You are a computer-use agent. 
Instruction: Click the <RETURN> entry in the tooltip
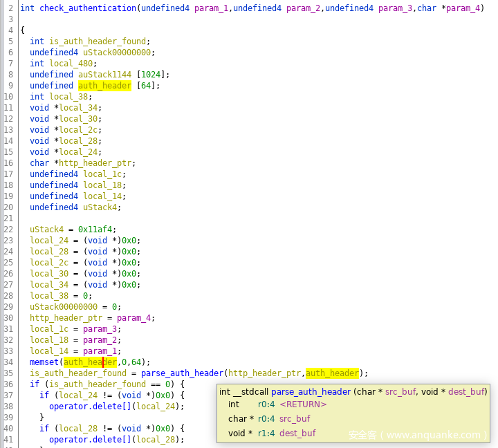(303, 404)
